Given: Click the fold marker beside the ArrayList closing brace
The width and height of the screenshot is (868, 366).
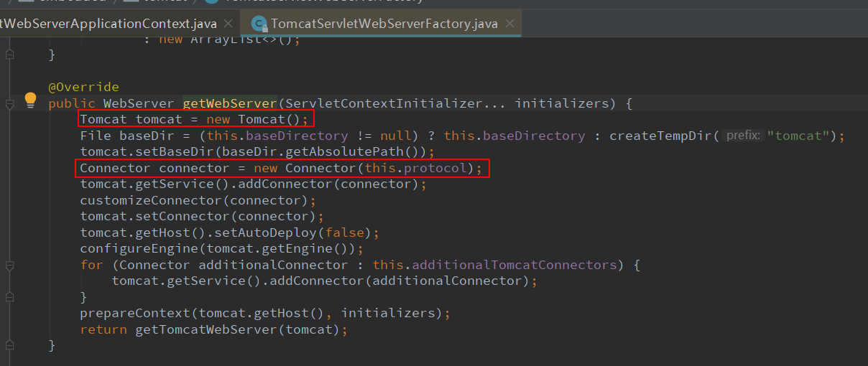Looking at the screenshot, I should pos(9,55).
